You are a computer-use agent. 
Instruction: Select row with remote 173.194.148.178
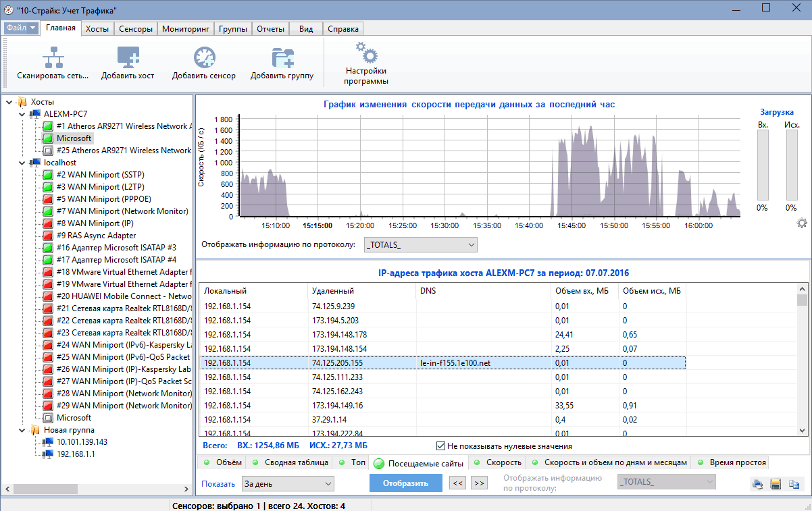(x=442, y=334)
